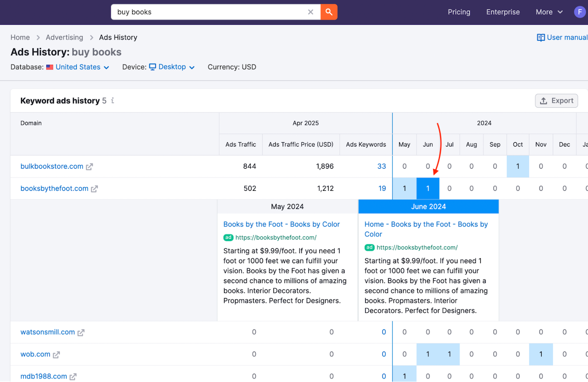Navigate to Advertising breadcrumb
Image resolution: width=588 pixels, height=382 pixels.
(64, 38)
